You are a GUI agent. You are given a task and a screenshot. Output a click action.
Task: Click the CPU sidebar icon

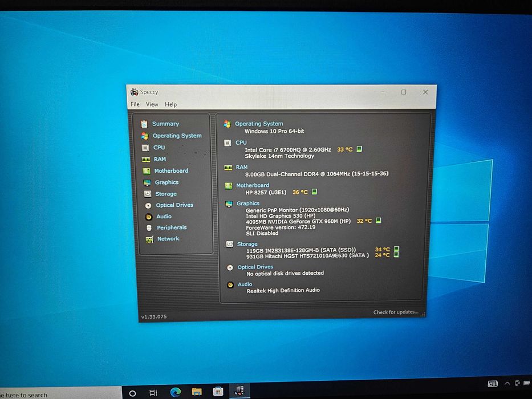[x=145, y=148]
